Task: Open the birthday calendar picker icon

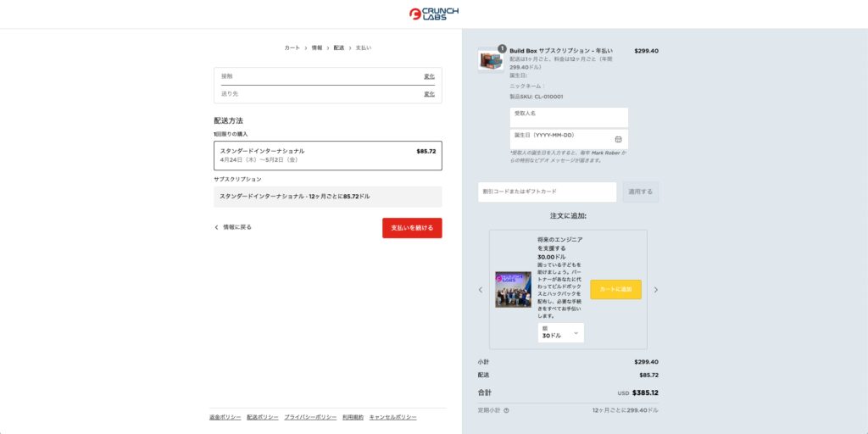Action: tap(618, 139)
